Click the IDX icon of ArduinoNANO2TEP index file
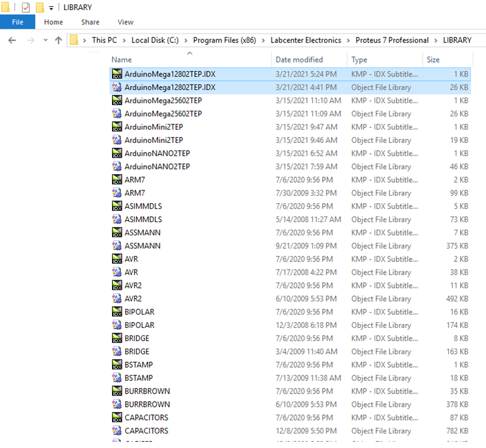The height and width of the screenshot is (448, 486). coord(116,154)
